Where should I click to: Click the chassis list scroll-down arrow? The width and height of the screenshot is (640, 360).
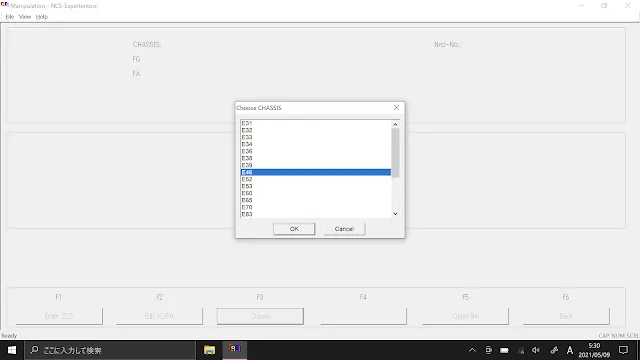[x=395, y=214]
